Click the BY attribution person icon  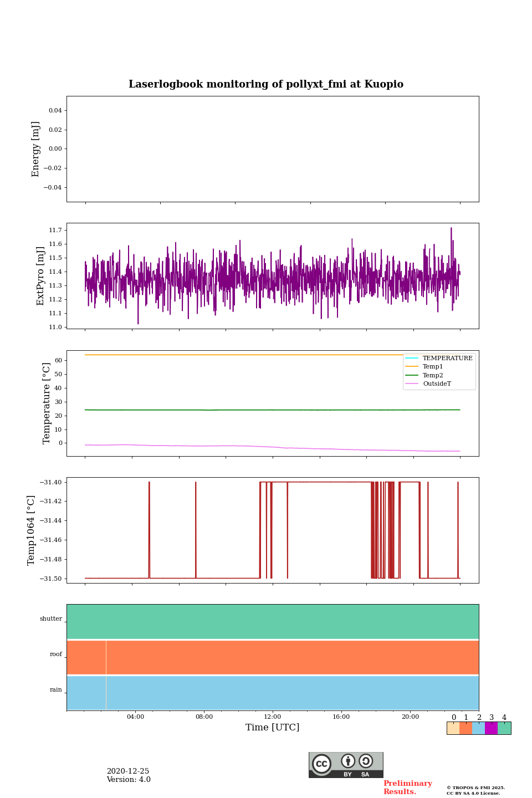[348, 761]
